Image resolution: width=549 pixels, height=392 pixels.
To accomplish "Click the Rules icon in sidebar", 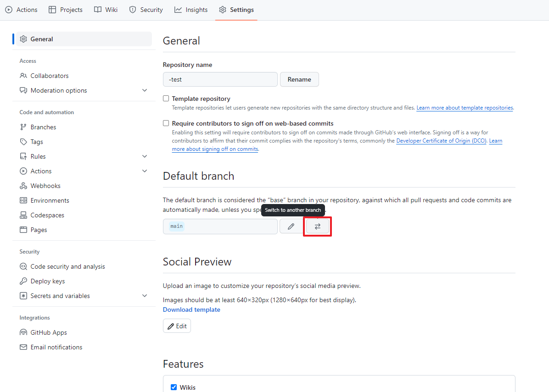I will pos(23,156).
